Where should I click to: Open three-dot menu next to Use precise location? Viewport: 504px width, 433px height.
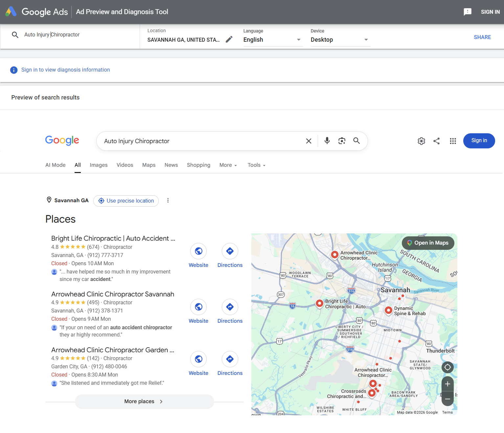168,201
